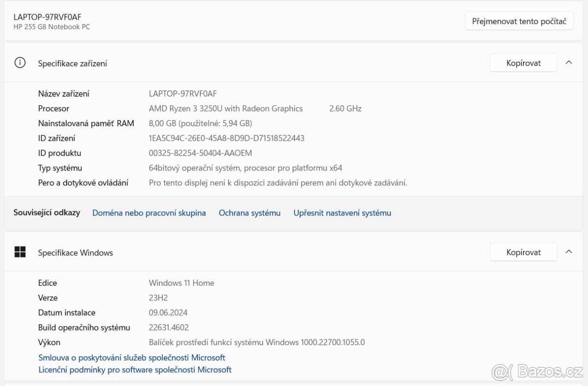Select processor value AMD Ryzen 3 3250U
Screen dimensions: 588x386
226,108
